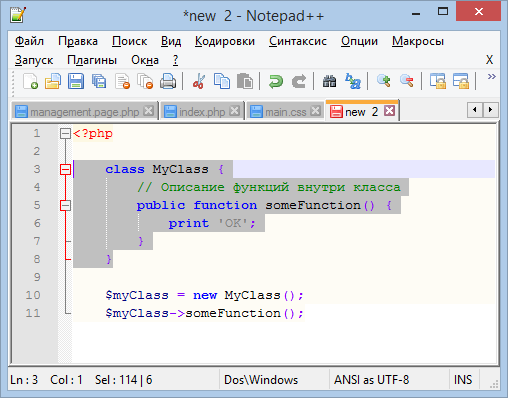Click the gray Redo arrow icon
508x398 pixels.
pos(299,81)
